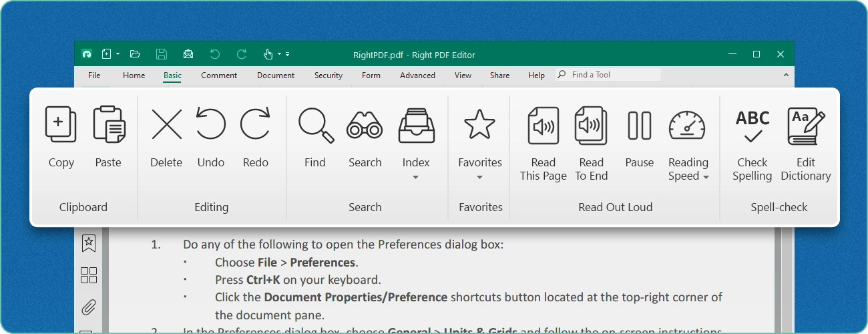
Task: Start Read To End aloud
Action: click(x=591, y=126)
